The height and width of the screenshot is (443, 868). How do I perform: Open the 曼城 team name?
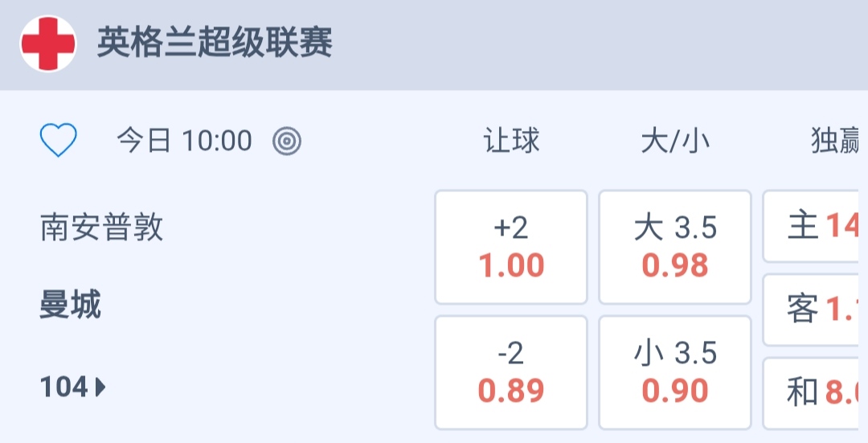tap(71, 306)
